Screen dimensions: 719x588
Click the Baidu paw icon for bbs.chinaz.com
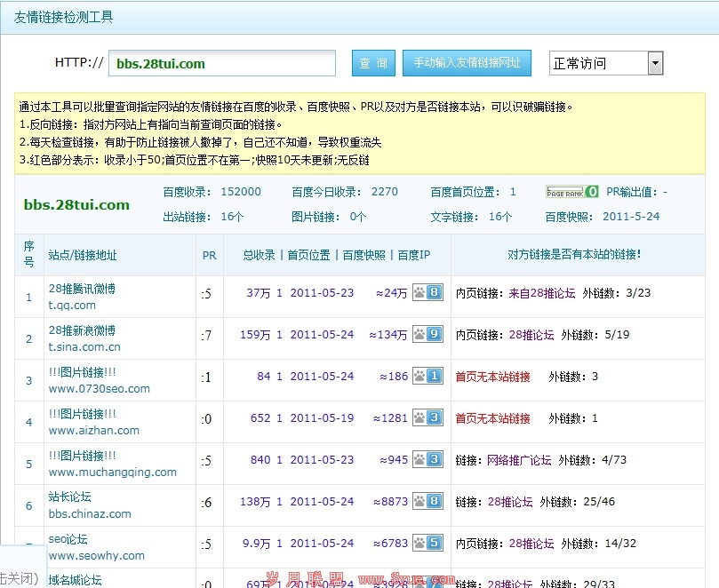[x=427, y=502]
